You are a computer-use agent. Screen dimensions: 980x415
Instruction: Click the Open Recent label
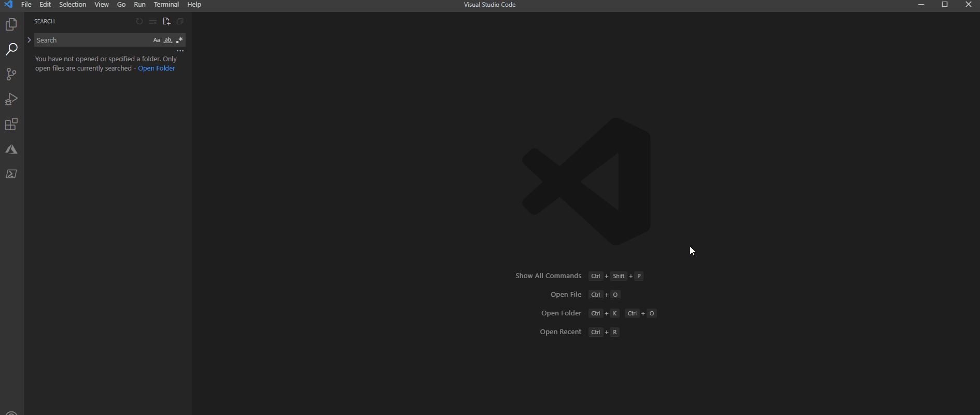point(561,332)
